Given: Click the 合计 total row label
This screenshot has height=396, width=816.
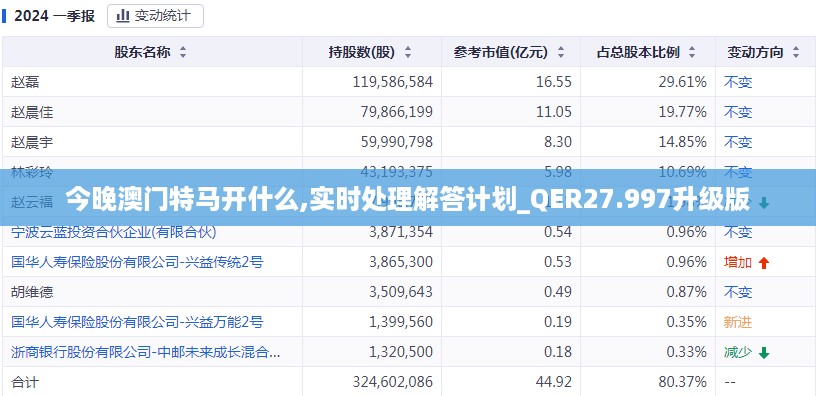Looking at the screenshot, I should pos(25,382).
